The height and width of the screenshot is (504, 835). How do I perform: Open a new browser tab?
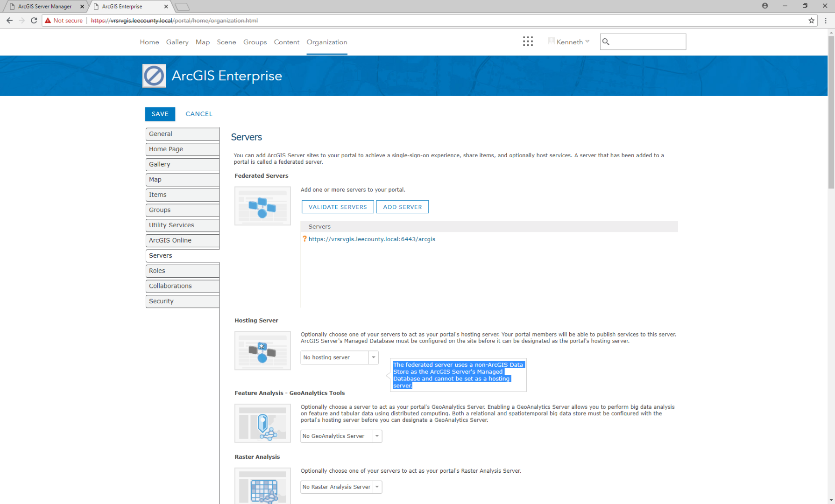click(x=182, y=7)
